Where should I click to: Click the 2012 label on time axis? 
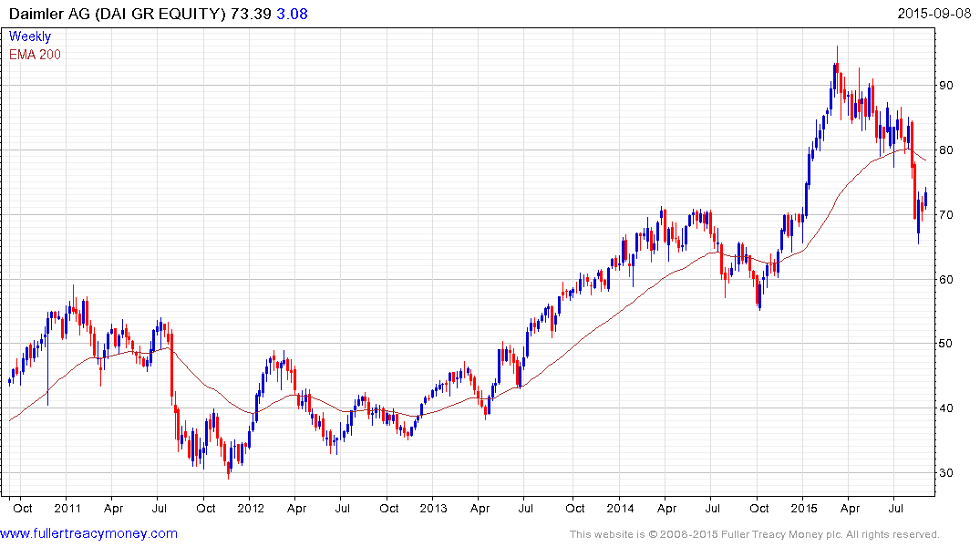click(251, 508)
